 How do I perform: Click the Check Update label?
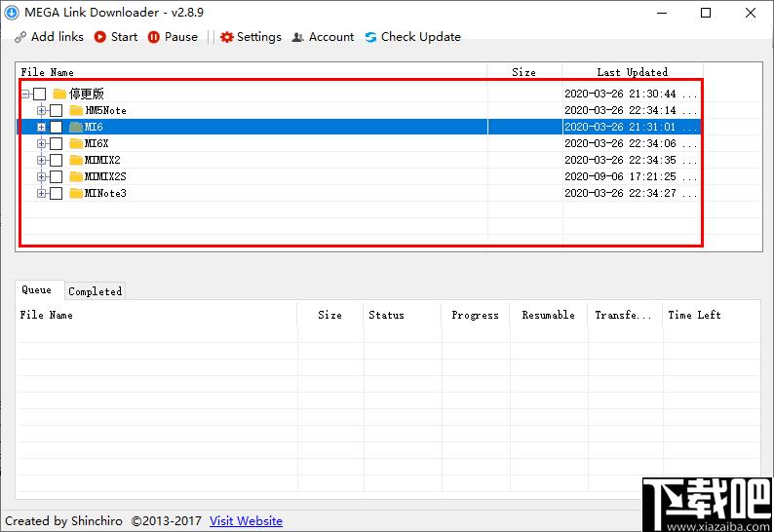click(x=420, y=37)
